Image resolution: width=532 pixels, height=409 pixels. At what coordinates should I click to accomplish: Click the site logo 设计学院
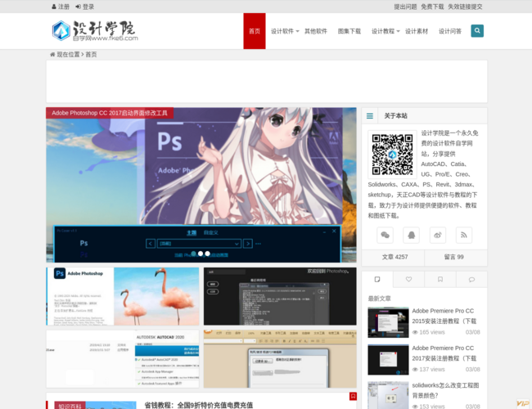pos(95,31)
